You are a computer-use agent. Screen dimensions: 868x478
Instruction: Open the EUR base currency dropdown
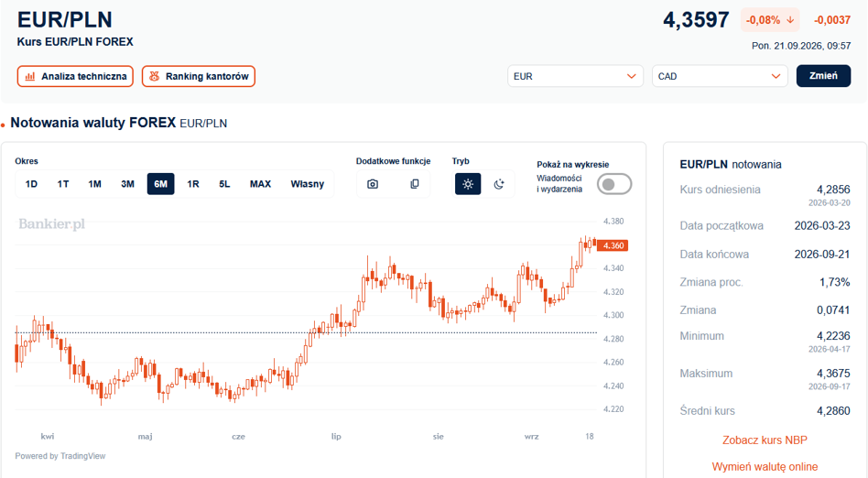(575, 76)
